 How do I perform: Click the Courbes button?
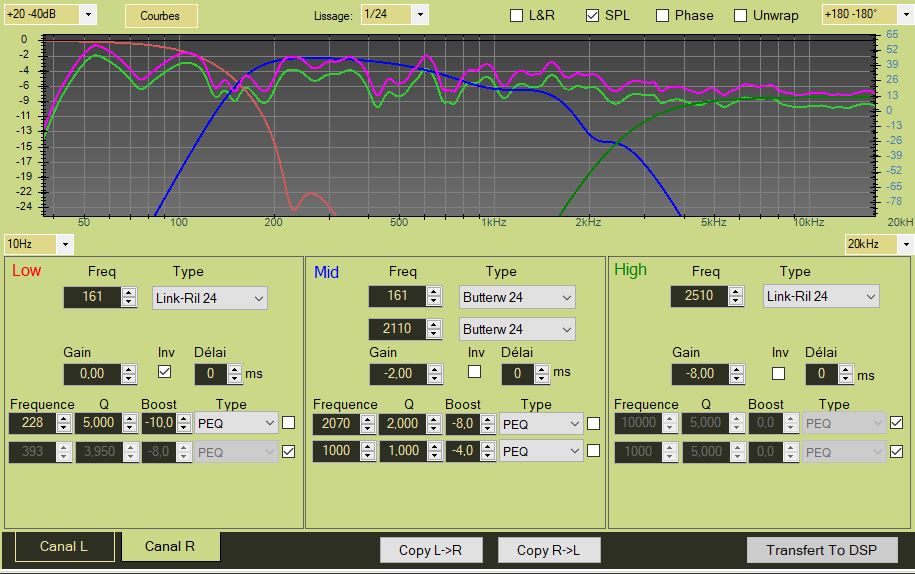click(160, 16)
